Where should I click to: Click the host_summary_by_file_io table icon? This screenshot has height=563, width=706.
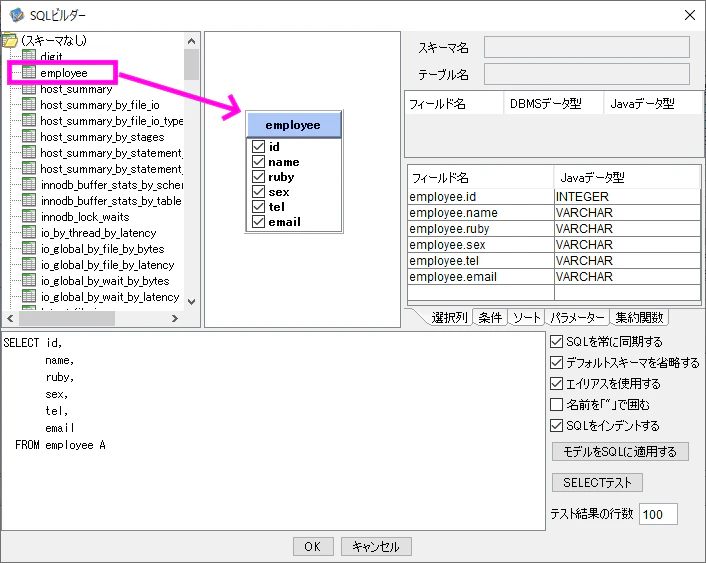(x=29, y=104)
